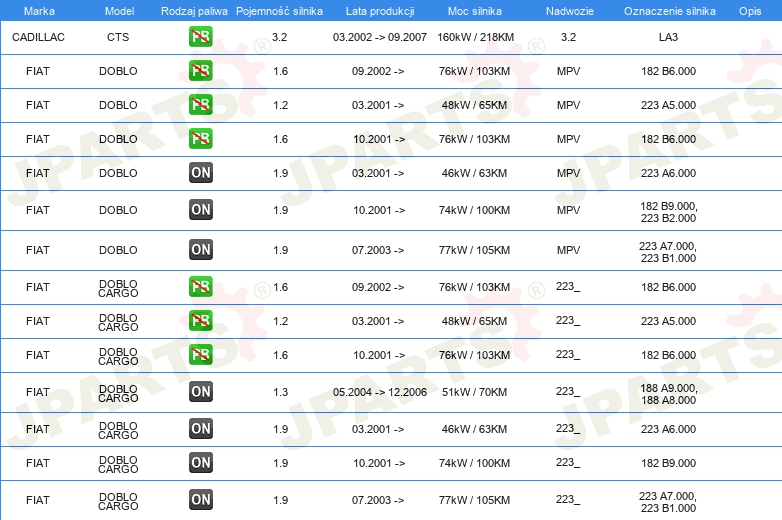The height and width of the screenshot is (520, 782).
Task: Click ON diesel icon for Doblo Cargo 77kW / 105KM
Action: [x=200, y=500]
